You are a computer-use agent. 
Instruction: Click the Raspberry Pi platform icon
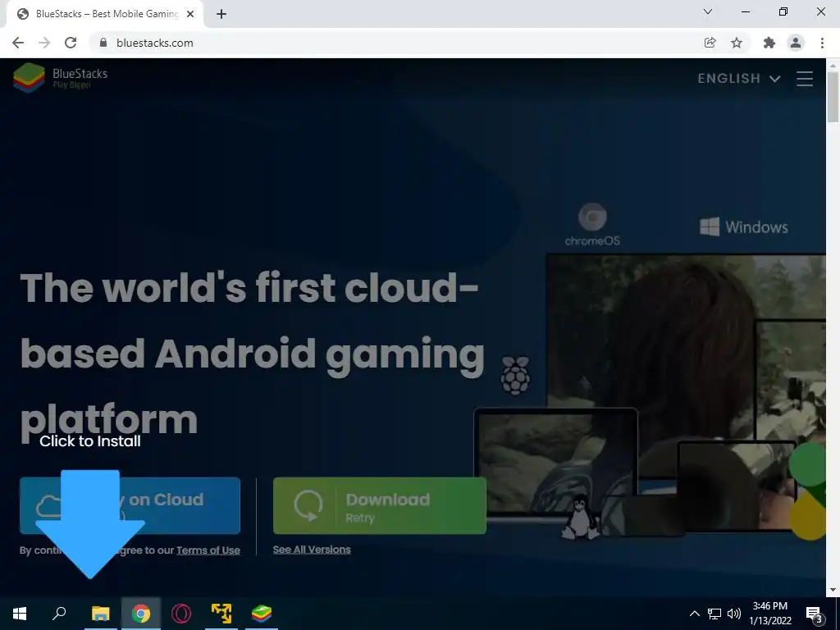pyautogui.click(x=515, y=376)
